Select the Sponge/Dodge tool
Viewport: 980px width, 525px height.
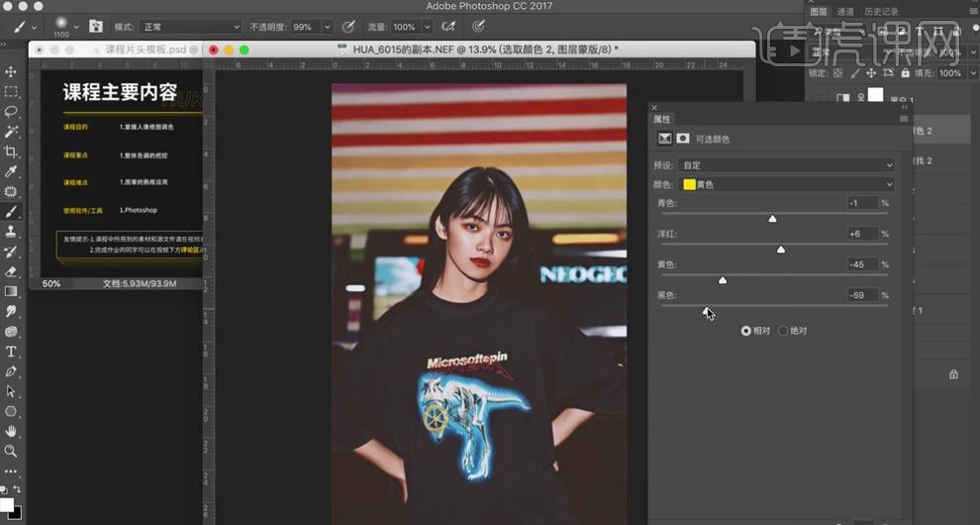click(11, 332)
